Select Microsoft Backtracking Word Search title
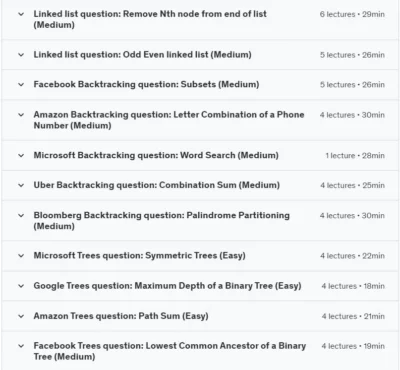 tap(156, 155)
